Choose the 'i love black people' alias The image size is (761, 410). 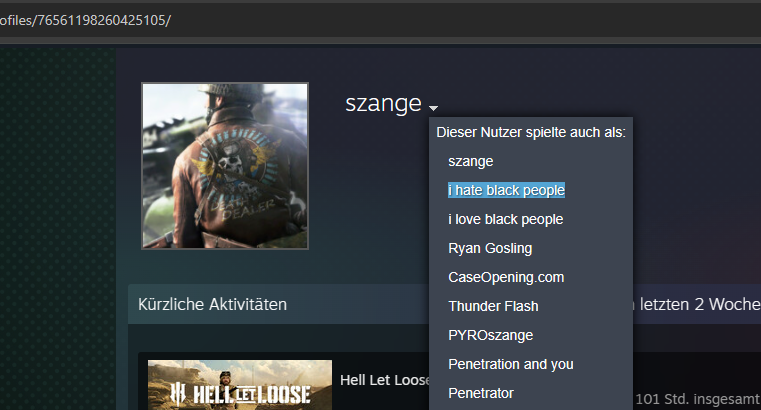point(505,219)
